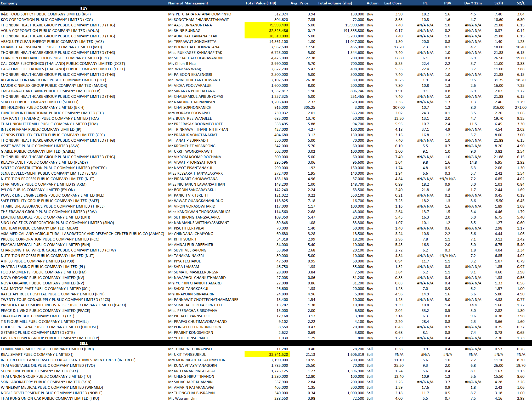532x401 pixels.
Task: Select the R&B FOOD SUPPLY company cell
Action: pyautogui.click(x=46, y=14)
